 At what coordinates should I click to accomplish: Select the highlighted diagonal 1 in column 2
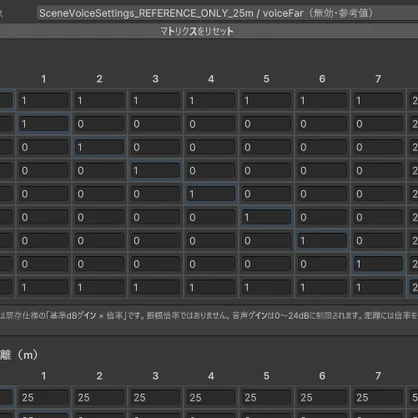[100, 147]
